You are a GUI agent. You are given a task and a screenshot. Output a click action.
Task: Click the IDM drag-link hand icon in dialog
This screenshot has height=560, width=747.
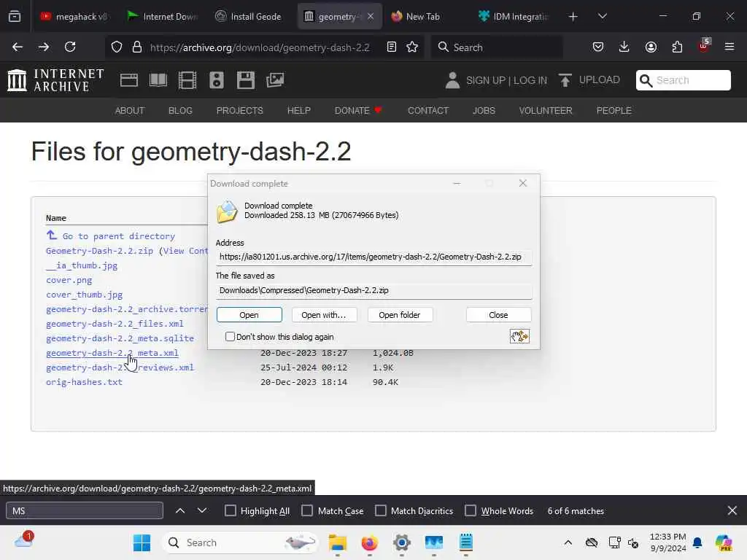coord(519,337)
